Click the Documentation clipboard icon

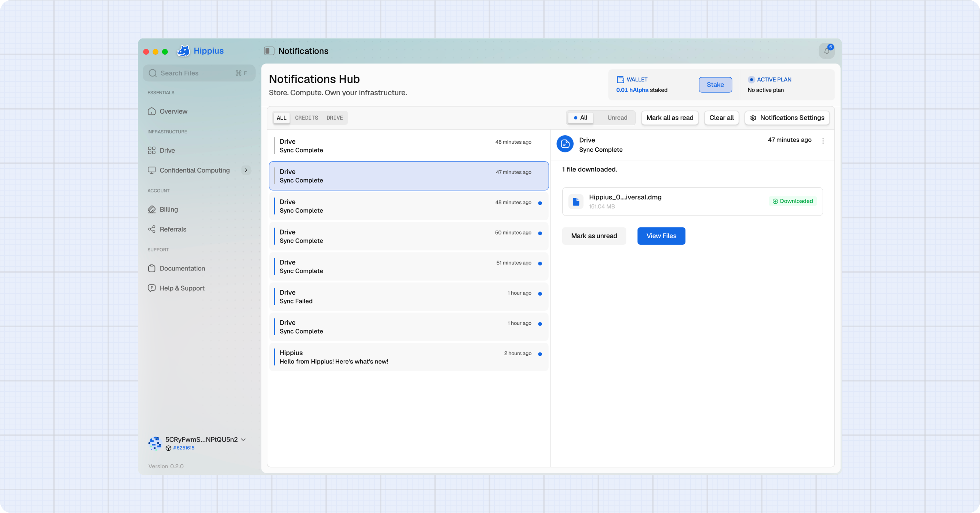(152, 268)
